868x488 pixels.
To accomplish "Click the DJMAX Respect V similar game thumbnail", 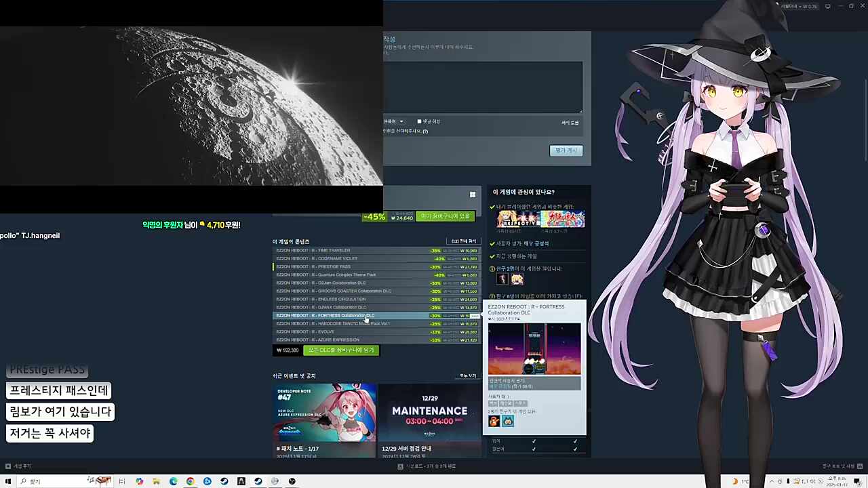I will pyautogui.click(x=518, y=219).
